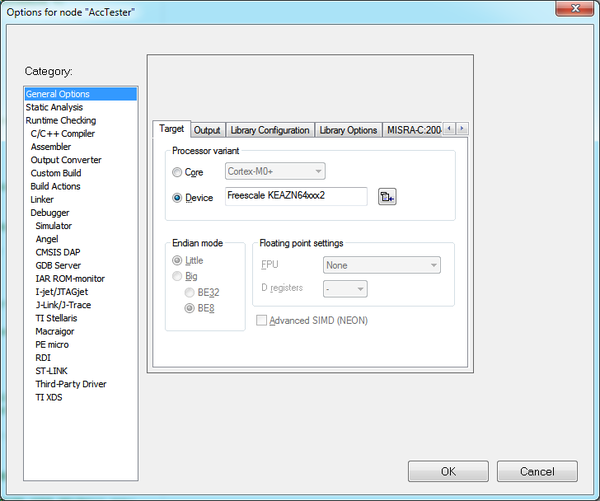Open the Core Cortex-M0+ dropdown
The image size is (600, 501).
point(275,172)
